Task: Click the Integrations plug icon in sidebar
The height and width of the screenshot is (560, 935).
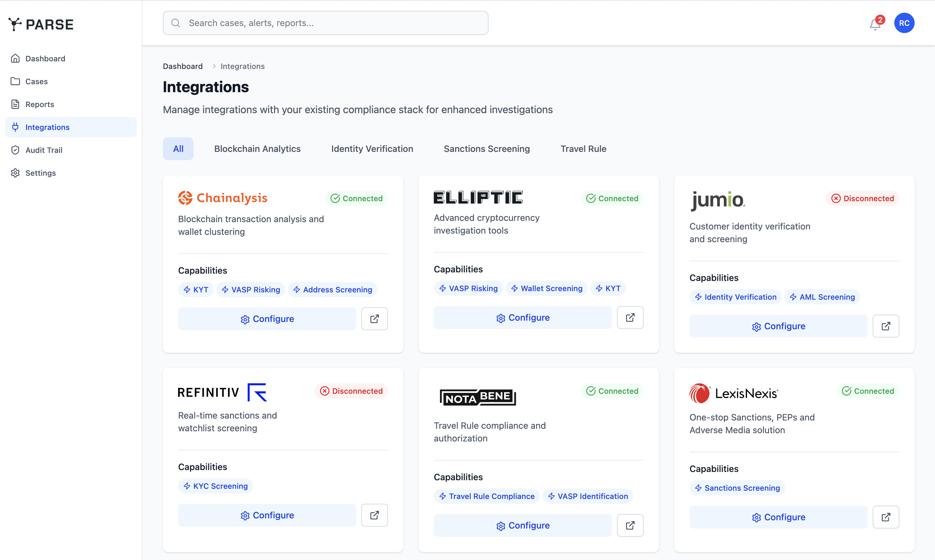Action: pos(16,127)
